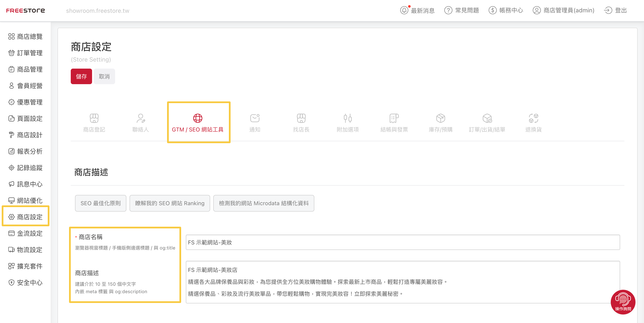
Task: Open the 操作詢問 support chat bubble
Action: (x=623, y=302)
